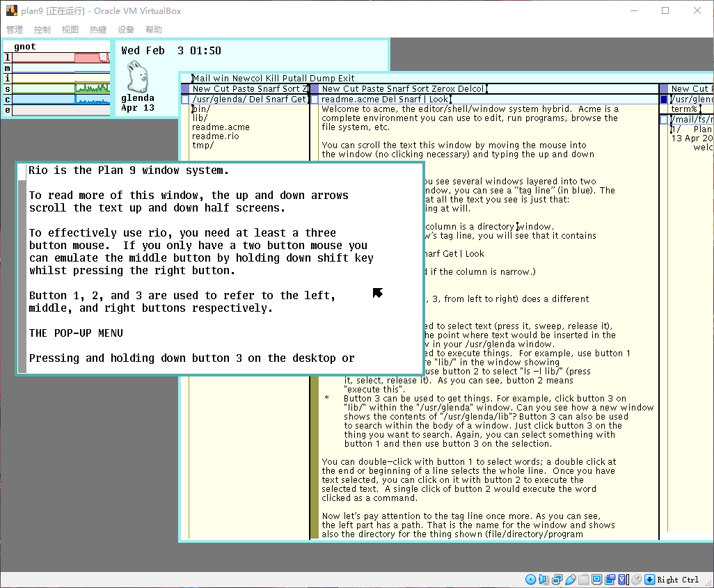Click readme.rio in the directory listing
Viewport: 714px width, 588px height.
tap(216, 136)
